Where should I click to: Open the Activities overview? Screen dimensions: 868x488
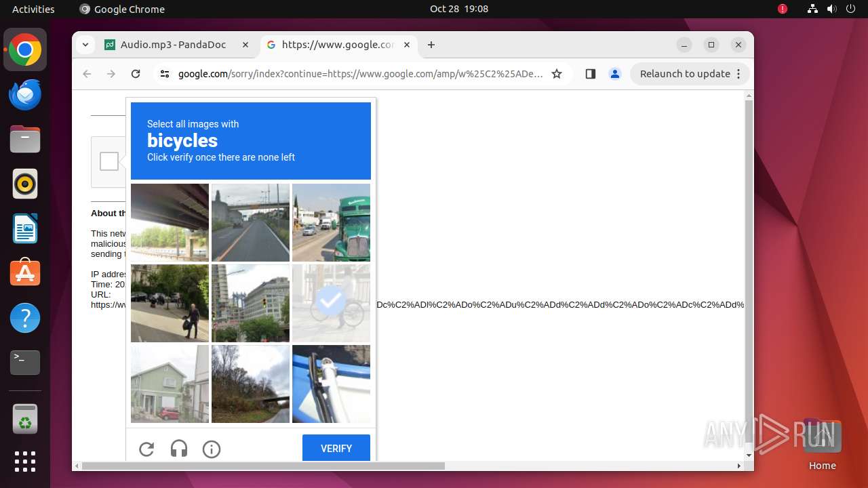[33, 9]
